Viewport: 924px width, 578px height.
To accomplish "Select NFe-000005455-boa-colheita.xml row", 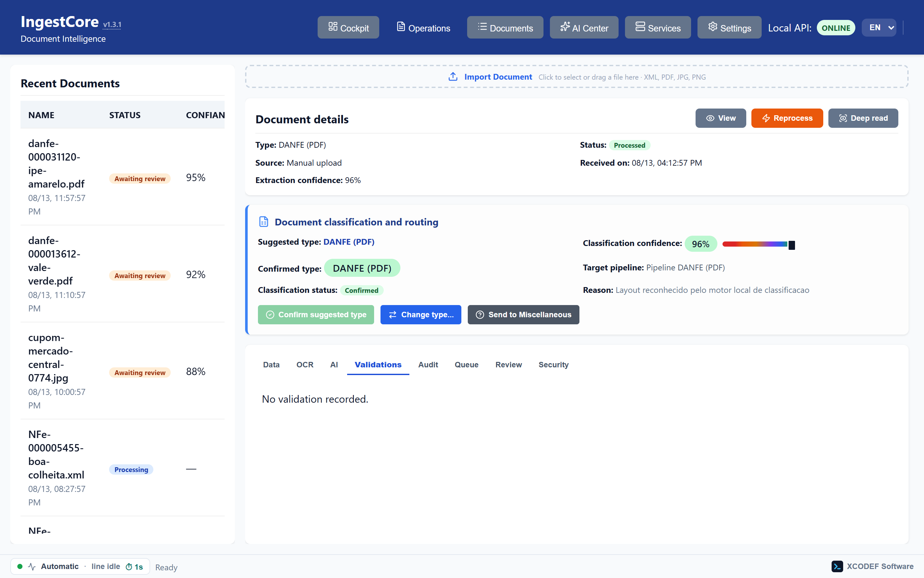I will pos(122,468).
